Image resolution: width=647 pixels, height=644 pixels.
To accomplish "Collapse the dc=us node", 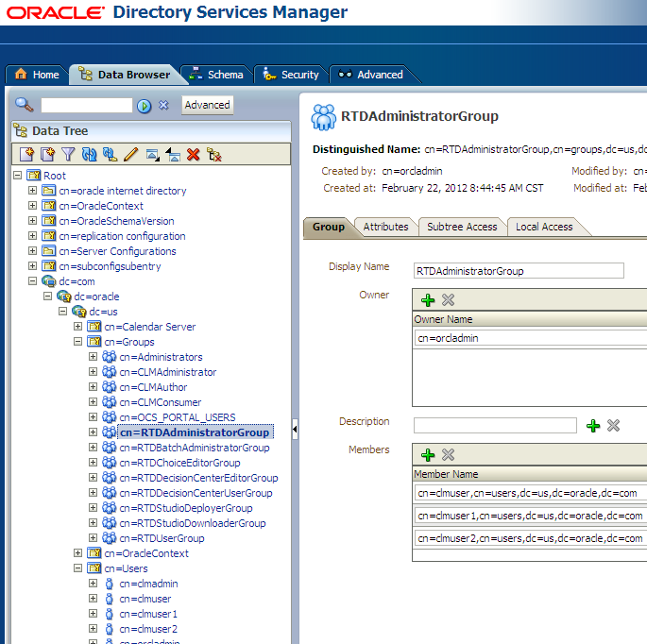I will 62,311.
